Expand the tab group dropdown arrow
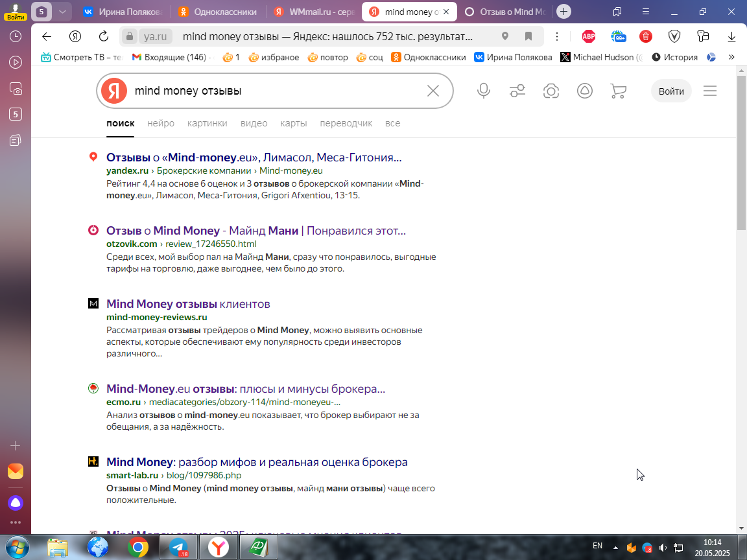Image resolution: width=747 pixels, height=560 pixels. pyautogui.click(x=62, y=12)
